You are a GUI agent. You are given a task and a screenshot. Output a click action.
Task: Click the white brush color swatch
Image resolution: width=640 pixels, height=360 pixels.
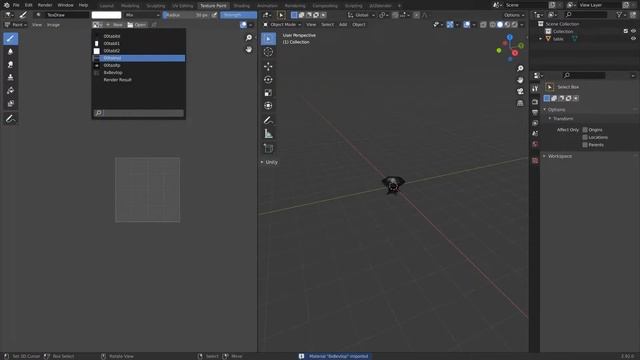coord(107,15)
